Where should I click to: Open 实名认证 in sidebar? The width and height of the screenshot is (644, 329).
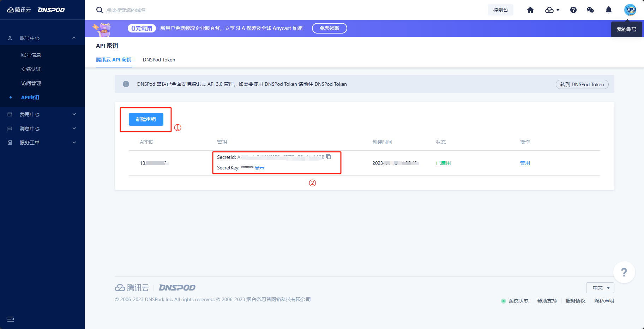31,69
